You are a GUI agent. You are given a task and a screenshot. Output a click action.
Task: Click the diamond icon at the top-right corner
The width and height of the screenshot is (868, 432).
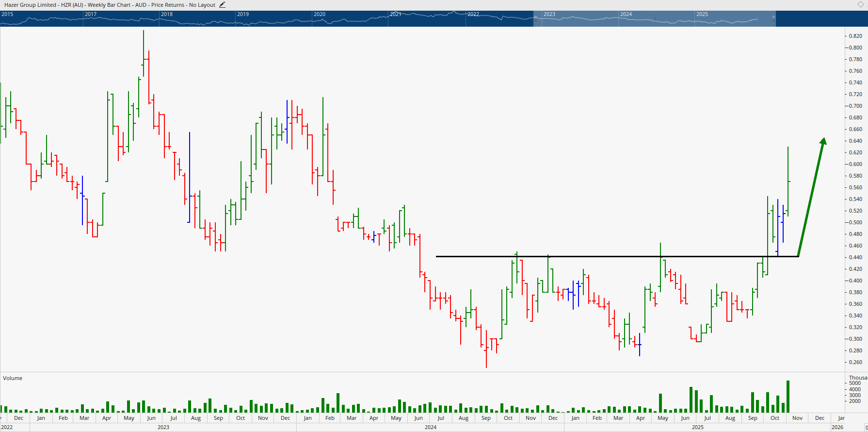click(861, 4)
